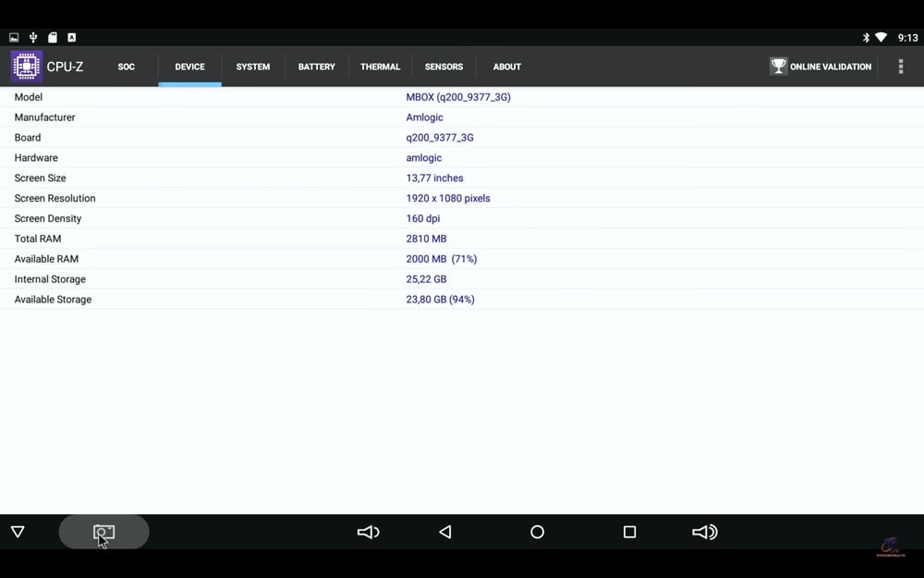Click the Bluetooth status icon
Image resolution: width=924 pixels, height=578 pixels.
(x=866, y=38)
